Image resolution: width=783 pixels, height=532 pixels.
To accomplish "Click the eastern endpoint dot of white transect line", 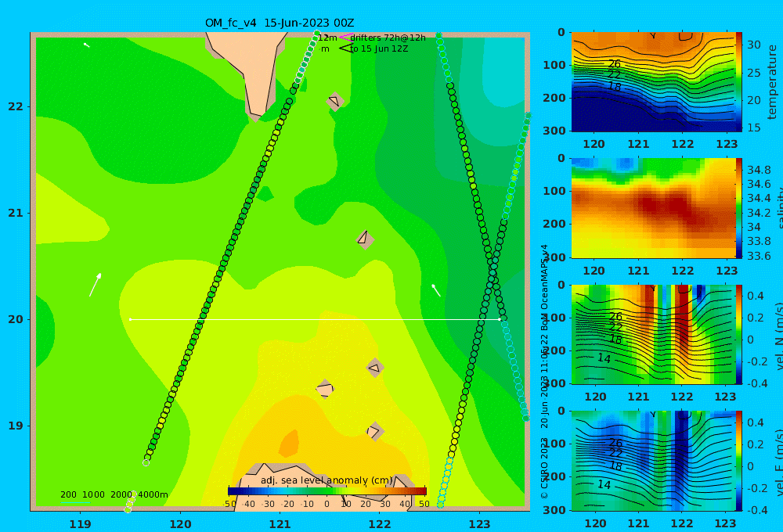I will [x=500, y=319].
